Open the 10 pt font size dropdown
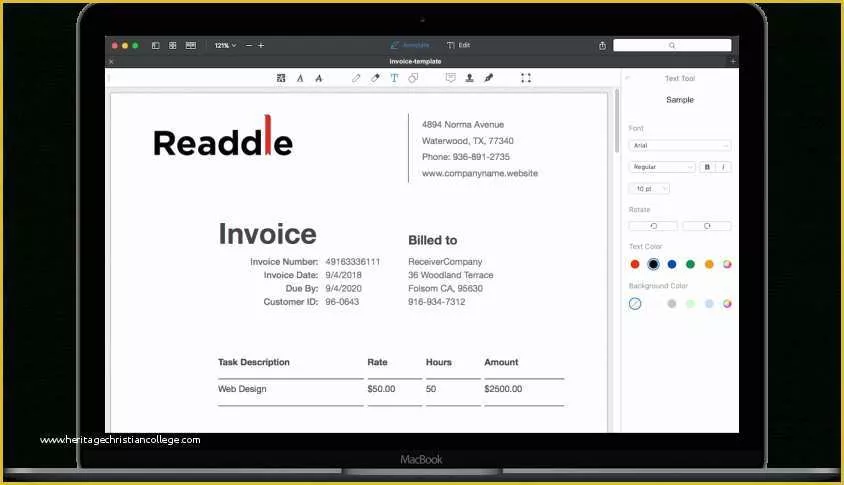Image resolution: width=844 pixels, height=485 pixels. pos(649,188)
